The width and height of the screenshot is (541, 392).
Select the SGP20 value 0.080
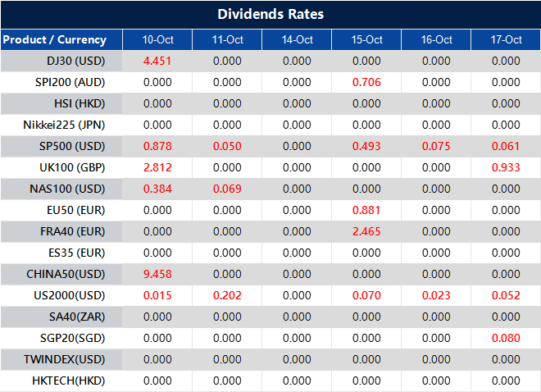click(506, 338)
